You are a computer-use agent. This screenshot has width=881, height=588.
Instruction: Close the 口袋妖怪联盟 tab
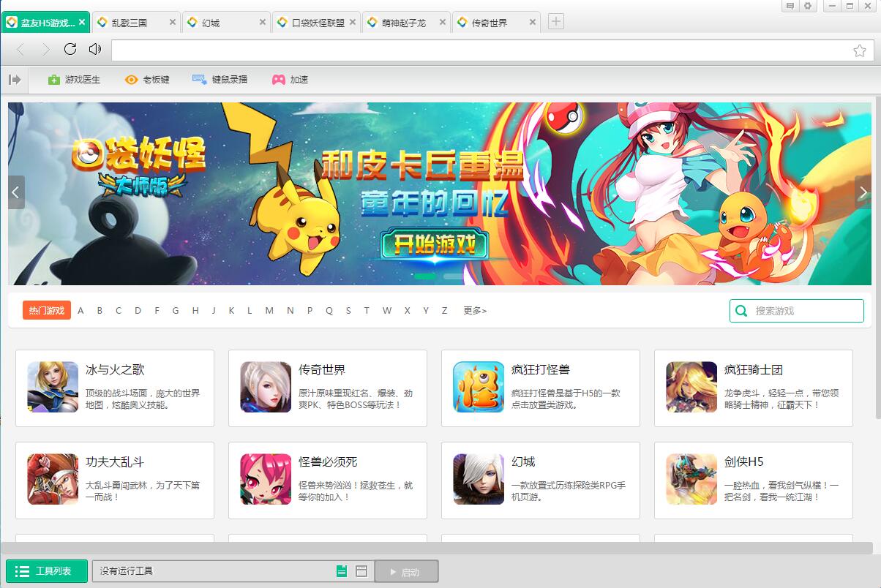pos(353,23)
